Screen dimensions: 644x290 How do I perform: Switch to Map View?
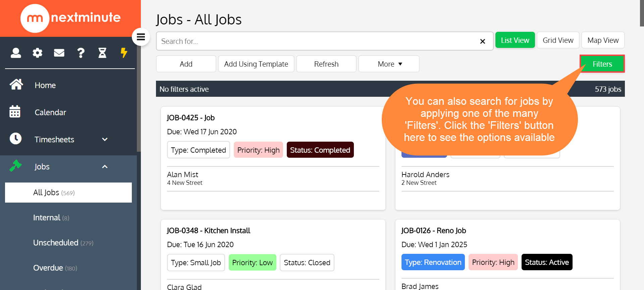(603, 40)
